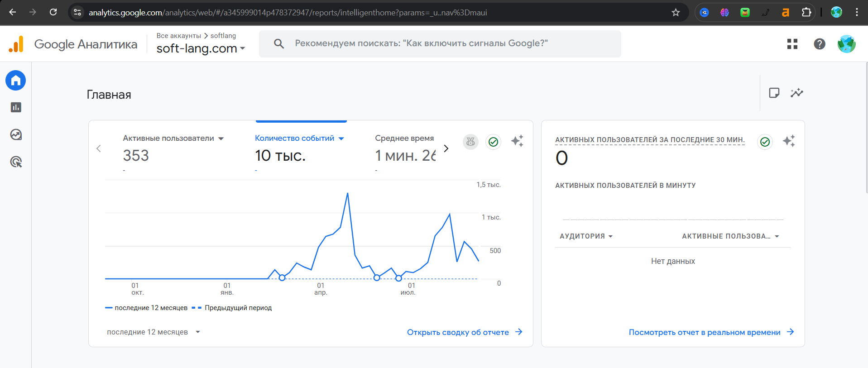Screen dimensions: 868x368
Task: Click the page vertical scrollbar
Action: click(x=866, y=128)
